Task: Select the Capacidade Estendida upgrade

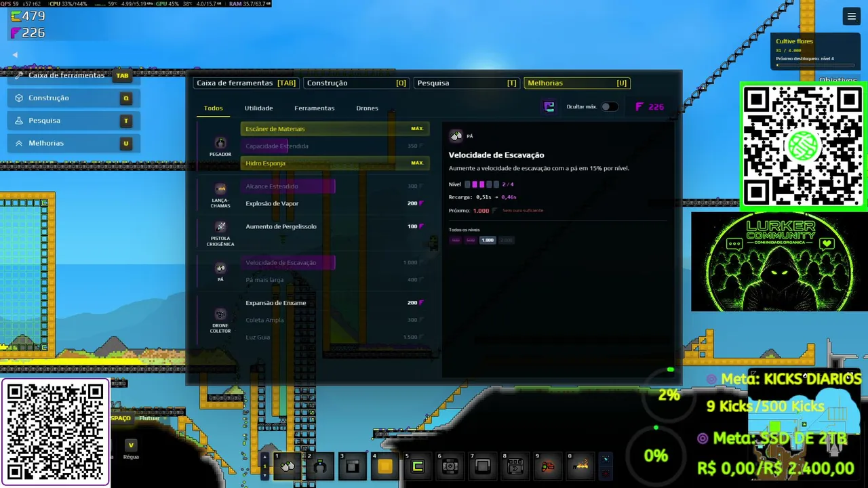Action: point(335,146)
